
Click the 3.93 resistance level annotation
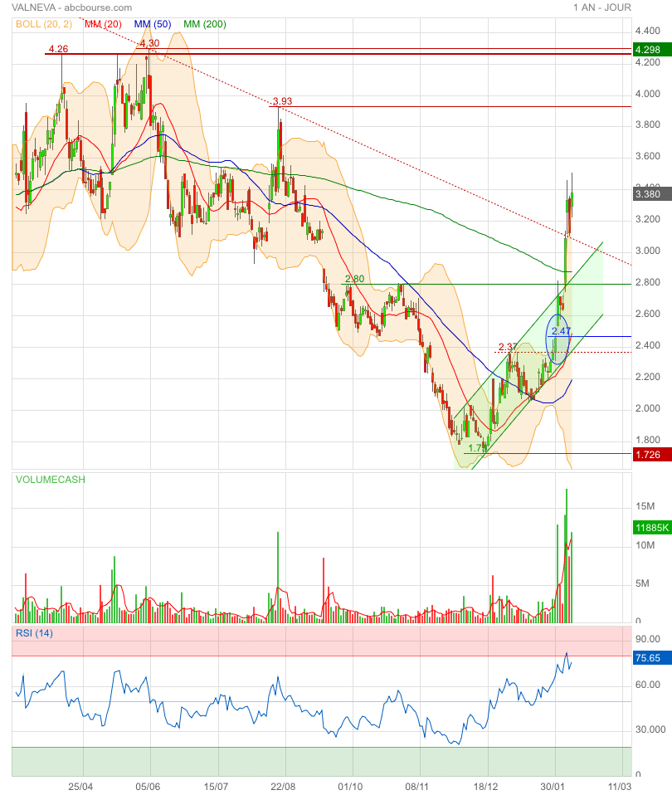coord(282,101)
